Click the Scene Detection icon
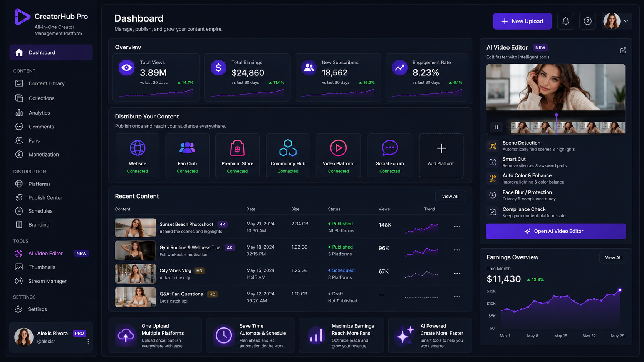The height and width of the screenshot is (362, 644). (493, 146)
